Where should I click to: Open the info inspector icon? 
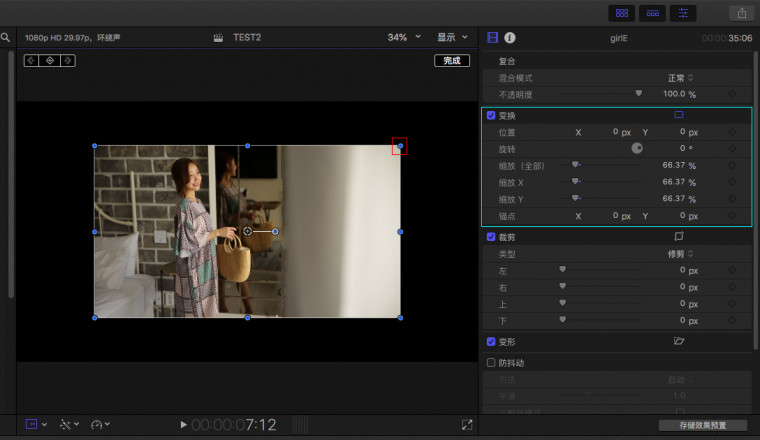(x=509, y=38)
